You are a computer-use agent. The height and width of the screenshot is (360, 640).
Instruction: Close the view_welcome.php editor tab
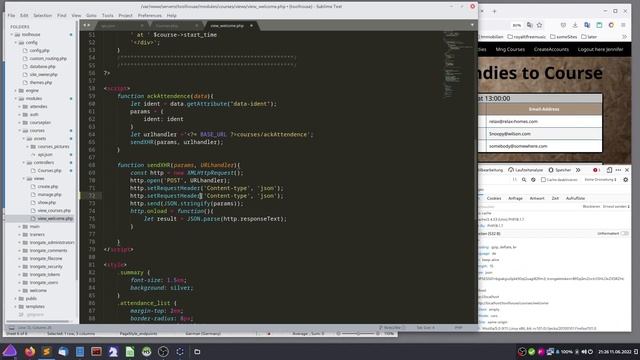pyautogui.click(x=251, y=26)
